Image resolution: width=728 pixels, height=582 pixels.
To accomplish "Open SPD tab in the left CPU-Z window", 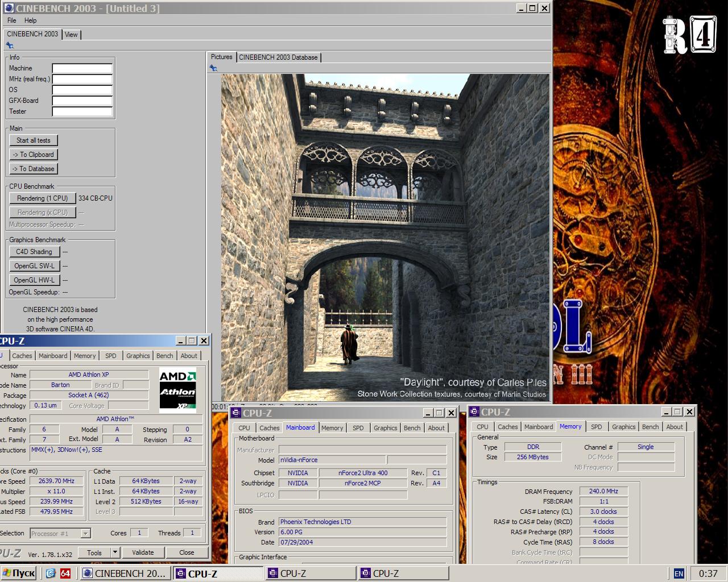I will point(111,356).
